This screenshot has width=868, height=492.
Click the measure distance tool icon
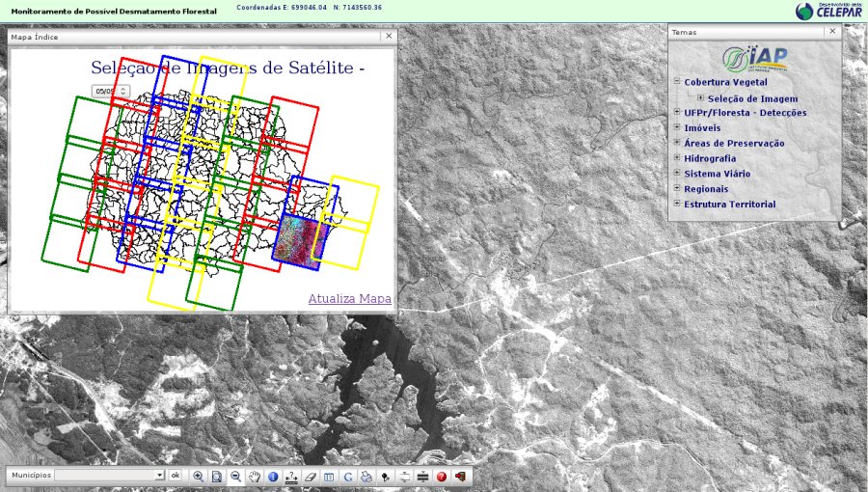(291, 476)
